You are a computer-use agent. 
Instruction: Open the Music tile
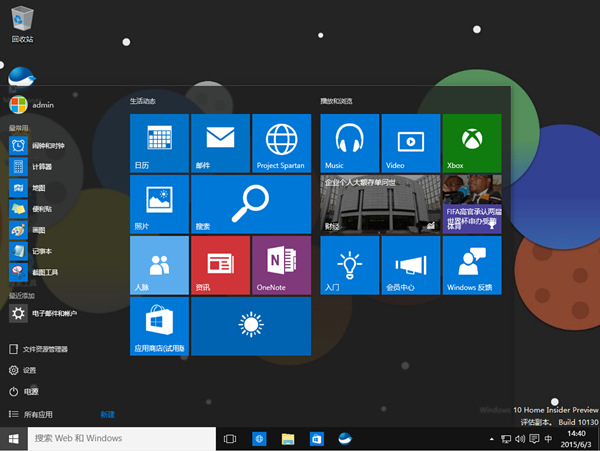pos(349,143)
